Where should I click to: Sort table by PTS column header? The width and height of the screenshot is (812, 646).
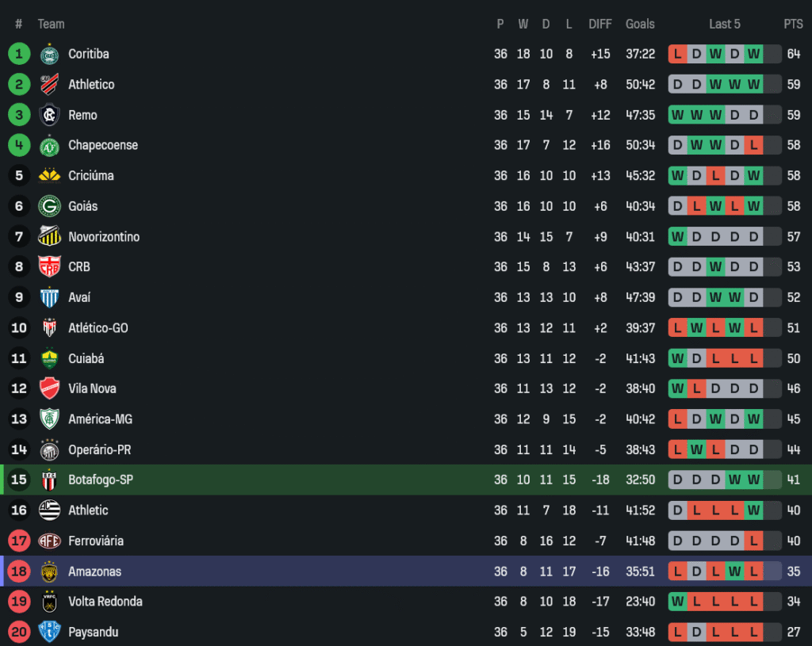[x=793, y=24]
